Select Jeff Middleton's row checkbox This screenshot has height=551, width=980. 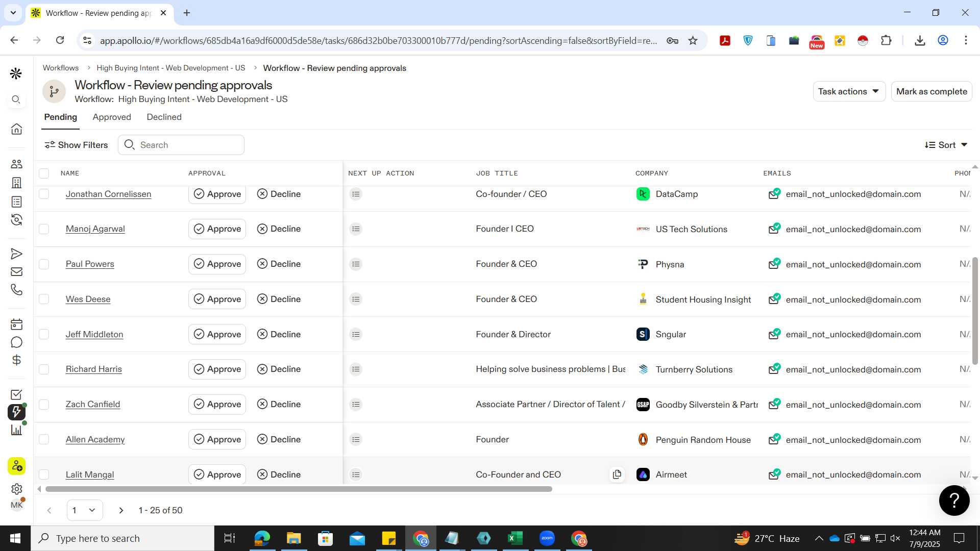44,334
